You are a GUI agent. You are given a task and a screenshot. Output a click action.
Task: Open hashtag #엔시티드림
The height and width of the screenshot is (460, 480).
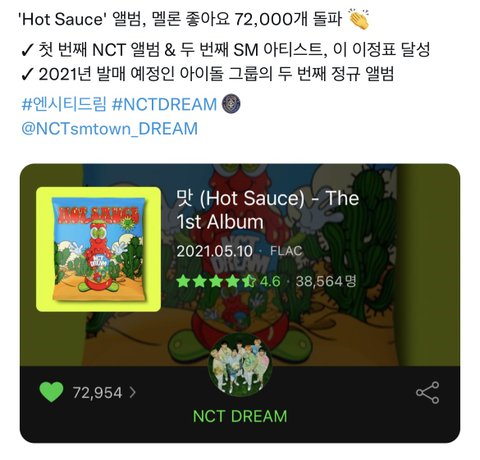click(64, 104)
